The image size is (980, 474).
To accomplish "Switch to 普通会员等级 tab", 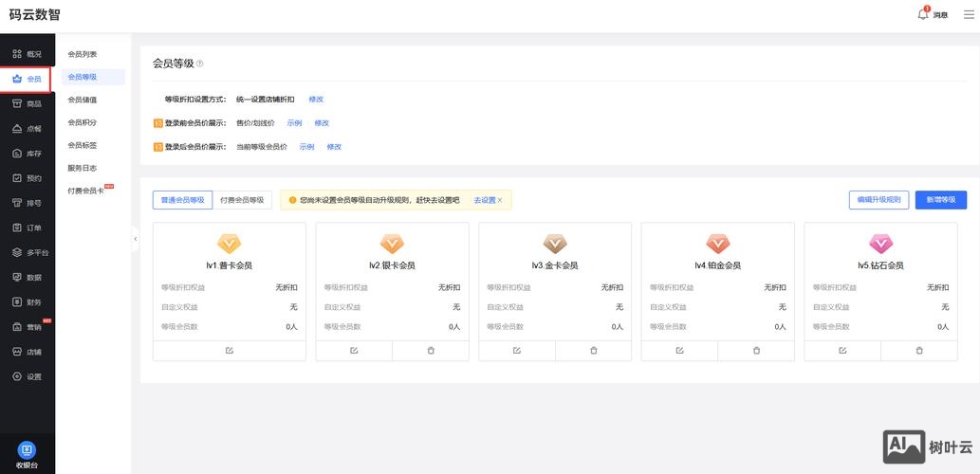I will tap(182, 200).
